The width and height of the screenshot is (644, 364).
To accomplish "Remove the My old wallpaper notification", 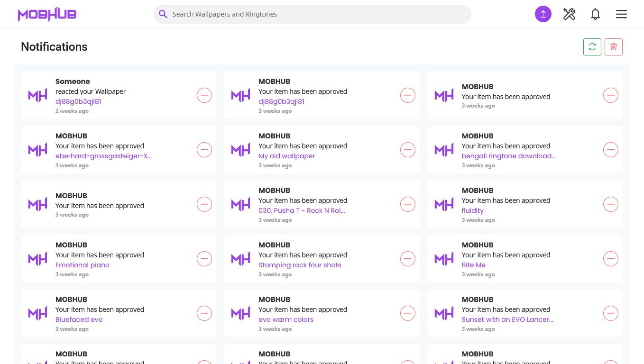I will pyautogui.click(x=407, y=150).
